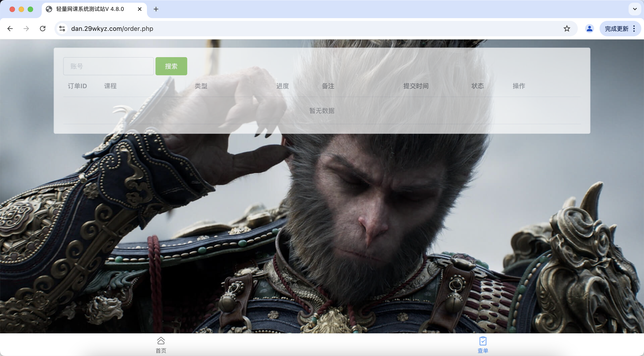
Task: Click the 暂无数据 empty table message
Action: (x=322, y=111)
